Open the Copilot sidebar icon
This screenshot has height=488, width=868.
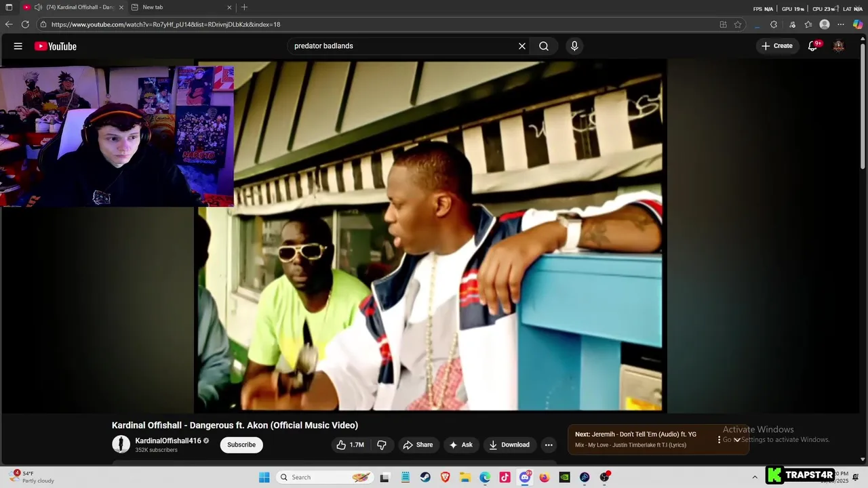pos(858,24)
